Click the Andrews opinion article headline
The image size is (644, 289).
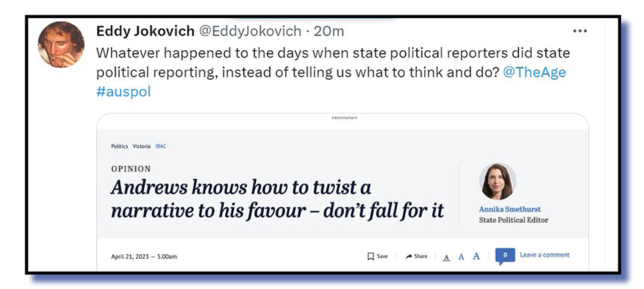(x=277, y=199)
